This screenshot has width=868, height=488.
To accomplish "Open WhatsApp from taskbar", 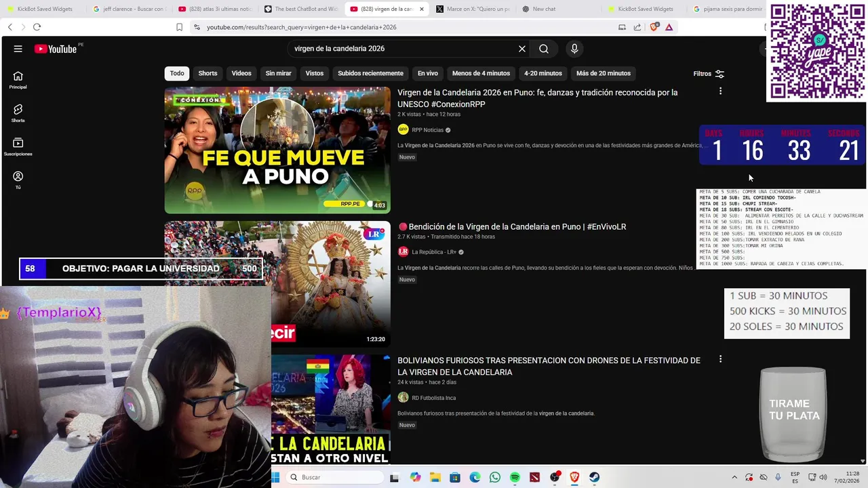I will 495,477.
